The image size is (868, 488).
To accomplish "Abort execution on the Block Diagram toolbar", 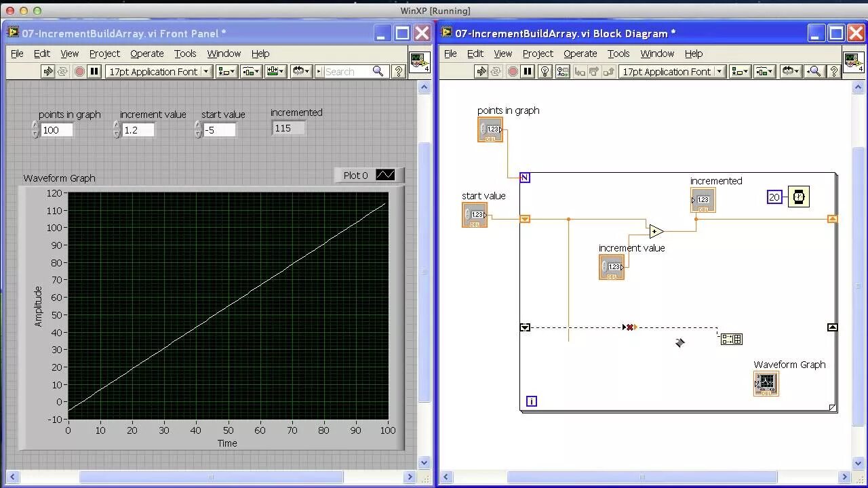I will click(x=512, y=71).
